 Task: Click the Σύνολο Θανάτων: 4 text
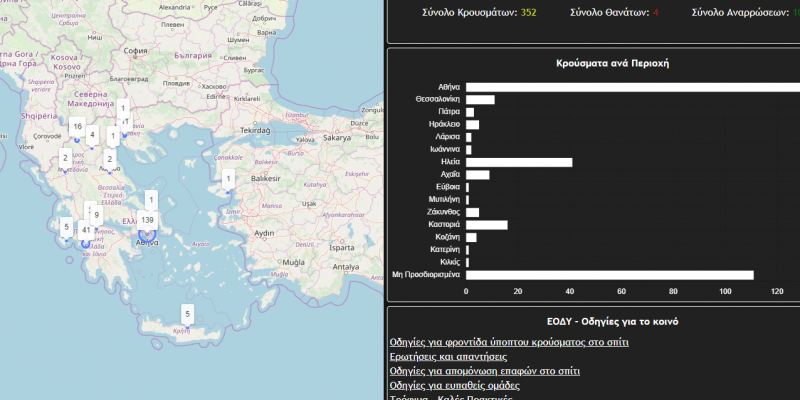614,12
